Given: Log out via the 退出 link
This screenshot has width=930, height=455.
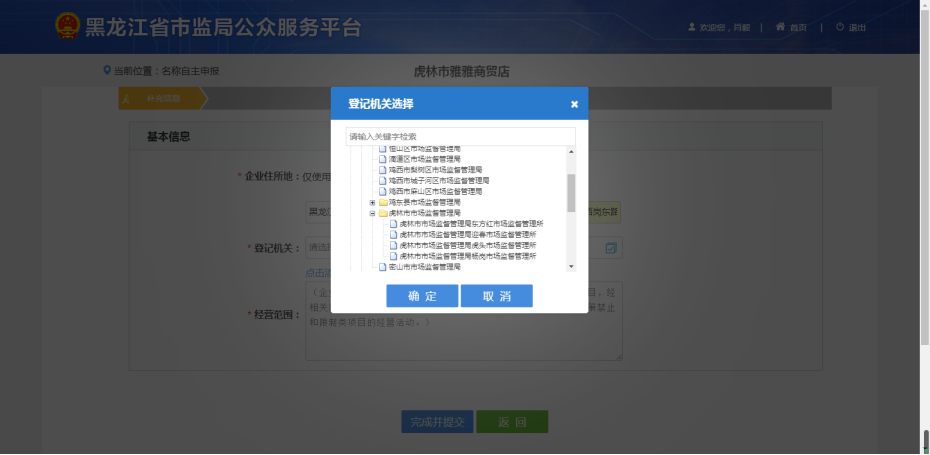Looking at the screenshot, I should tap(857, 28).
